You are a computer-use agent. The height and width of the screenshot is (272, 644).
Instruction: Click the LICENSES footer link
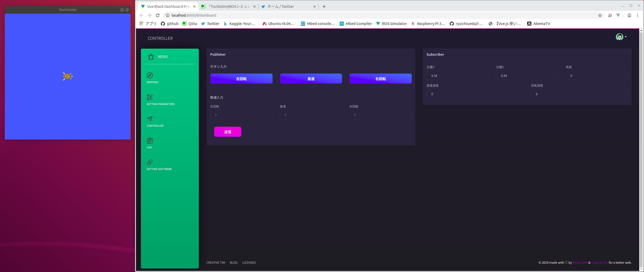pyautogui.click(x=249, y=262)
